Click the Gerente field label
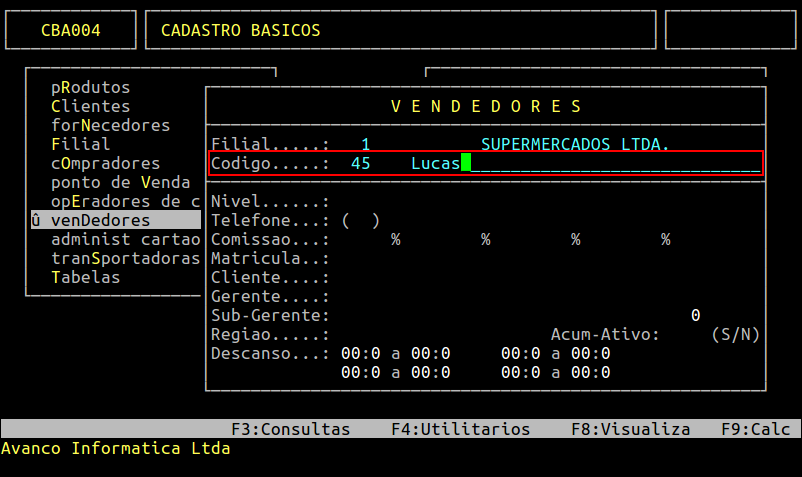 coord(270,297)
